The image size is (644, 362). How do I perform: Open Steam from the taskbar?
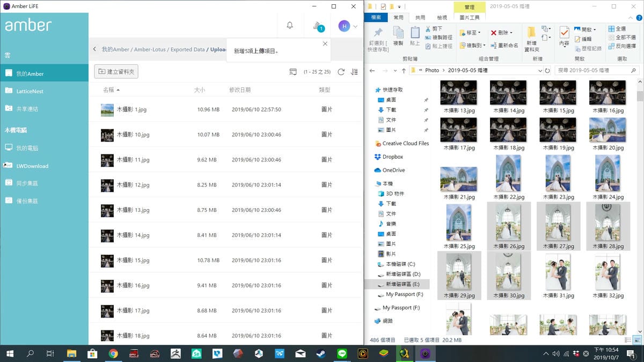pos(320,353)
